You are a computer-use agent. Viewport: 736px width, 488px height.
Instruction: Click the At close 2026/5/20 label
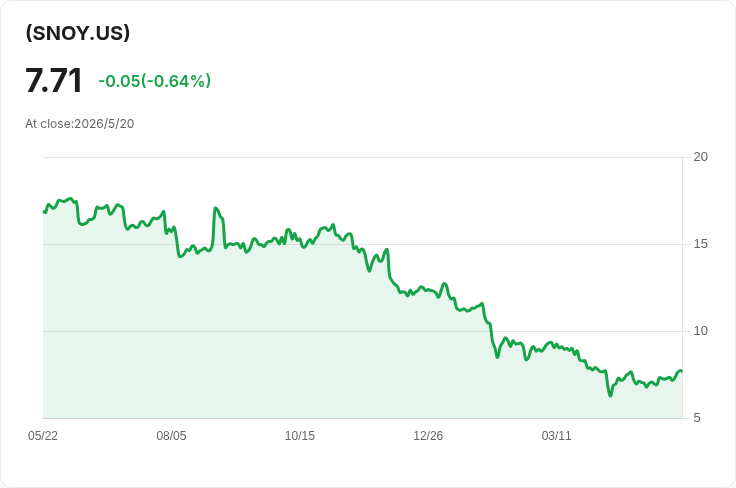click(80, 124)
